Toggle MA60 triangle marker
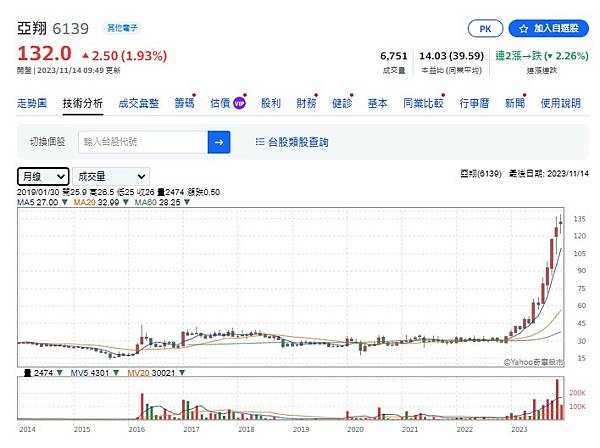 [187, 202]
